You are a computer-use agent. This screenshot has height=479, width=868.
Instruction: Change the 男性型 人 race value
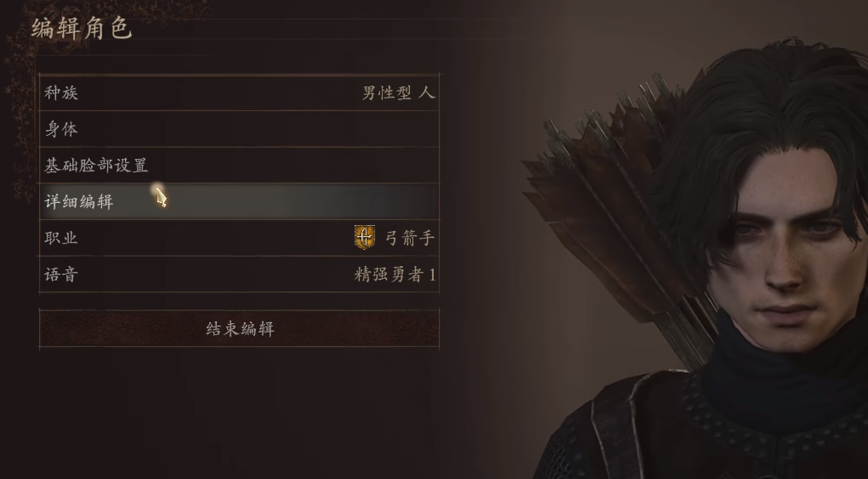tap(398, 93)
